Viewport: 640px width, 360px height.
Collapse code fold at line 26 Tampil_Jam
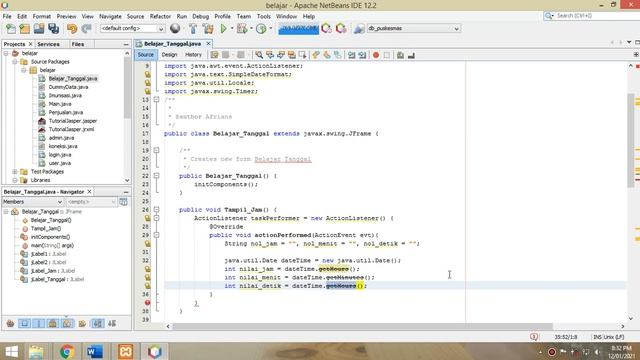(156, 209)
